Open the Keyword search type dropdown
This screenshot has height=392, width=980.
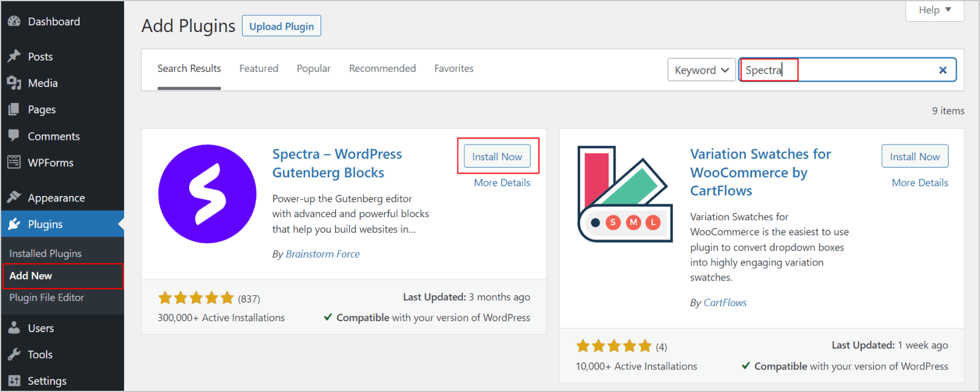click(x=701, y=70)
